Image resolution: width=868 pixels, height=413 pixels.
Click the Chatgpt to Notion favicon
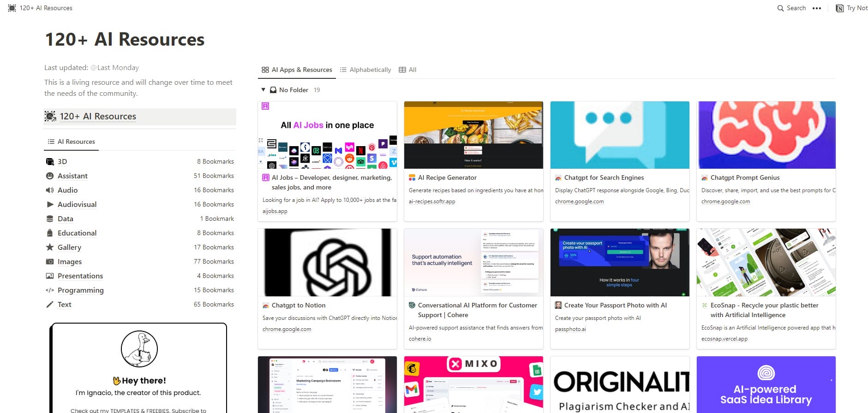(266, 306)
